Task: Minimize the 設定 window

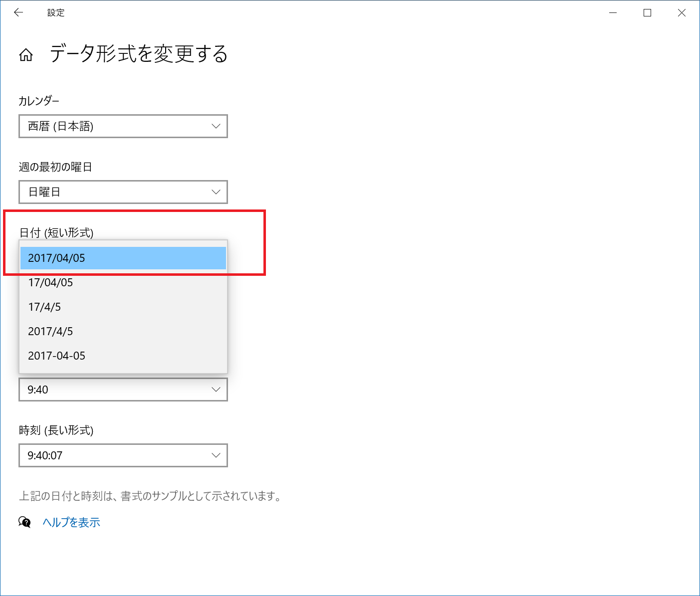Action: point(613,13)
